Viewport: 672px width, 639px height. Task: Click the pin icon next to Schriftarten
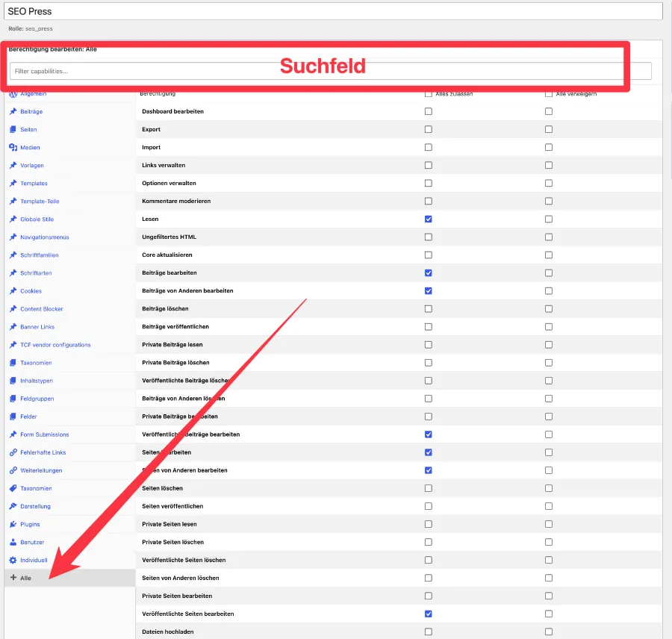13,273
